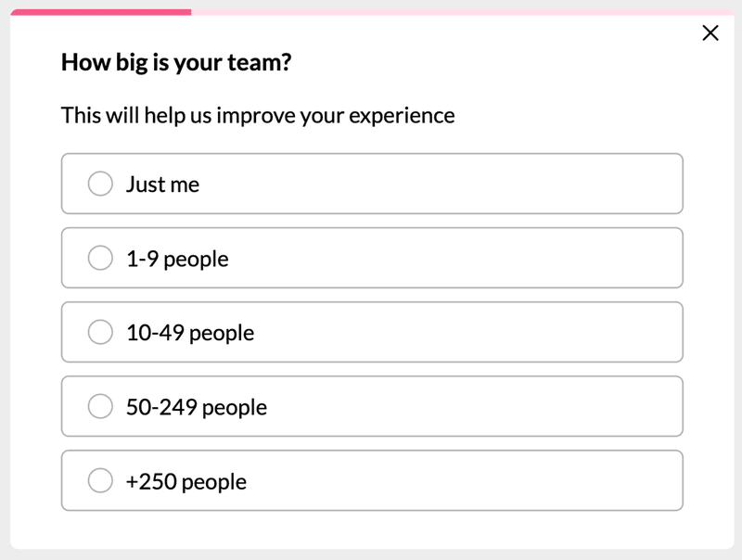Image resolution: width=742 pixels, height=560 pixels.
Task: Click the 'Just me' answer card
Action: (371, 184)
